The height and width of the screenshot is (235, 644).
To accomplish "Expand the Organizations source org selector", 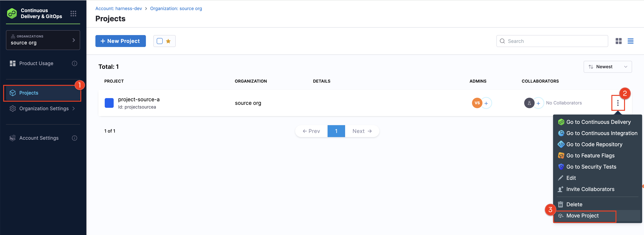I will [x=43, y=40].
